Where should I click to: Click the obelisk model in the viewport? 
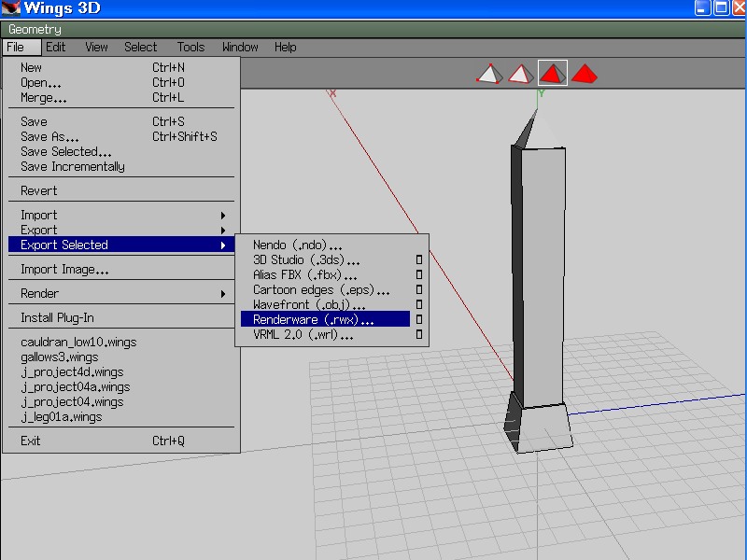tap(539, 281)
